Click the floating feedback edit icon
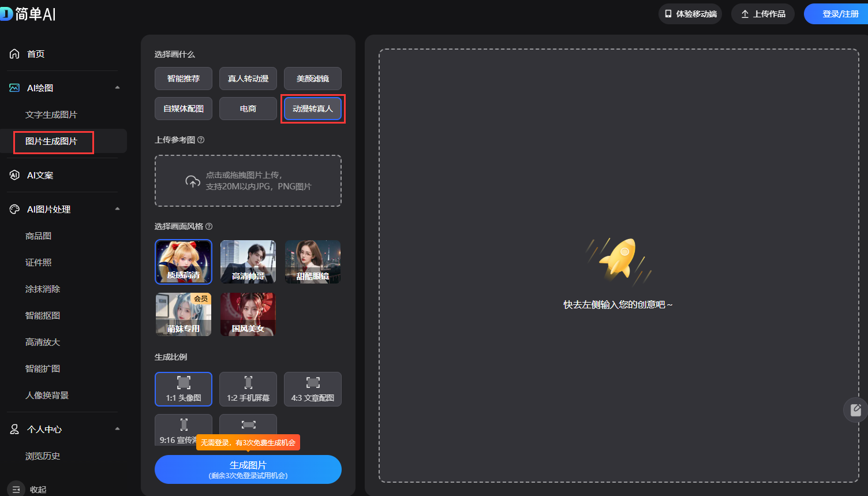Viewport: 868px width, 496px height. click(856, 410)
